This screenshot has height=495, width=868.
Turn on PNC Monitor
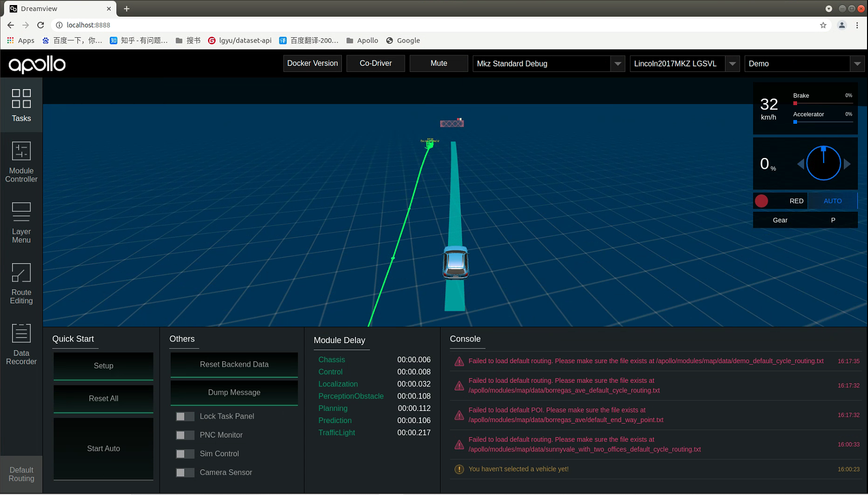click(x=185, y=435)
